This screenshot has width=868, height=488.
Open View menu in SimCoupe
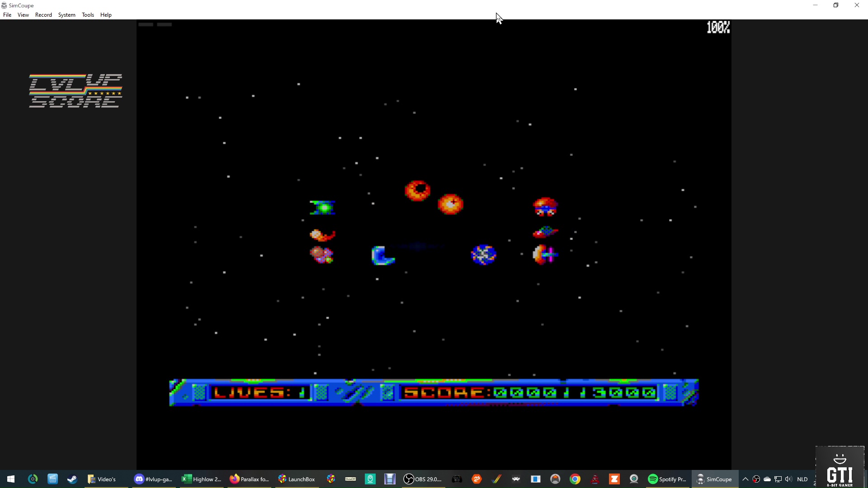tap(23, 15)
